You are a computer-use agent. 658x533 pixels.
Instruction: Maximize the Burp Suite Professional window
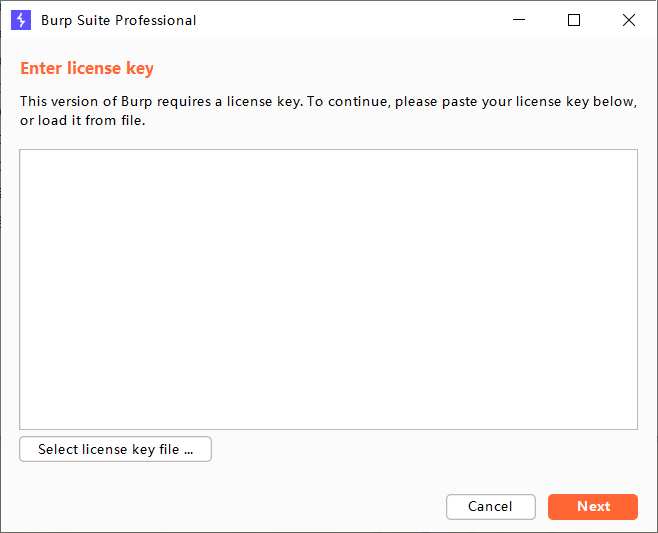[574, 20]
